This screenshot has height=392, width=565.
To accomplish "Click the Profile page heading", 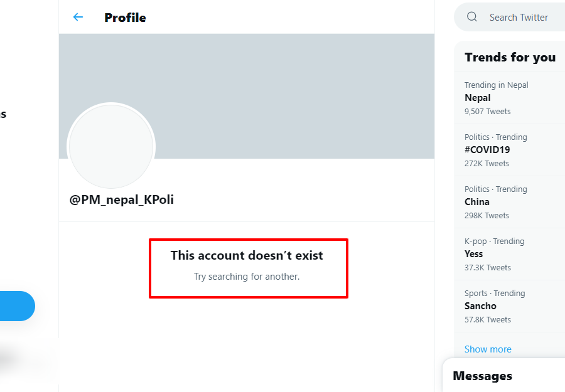I will coord(125,18).
